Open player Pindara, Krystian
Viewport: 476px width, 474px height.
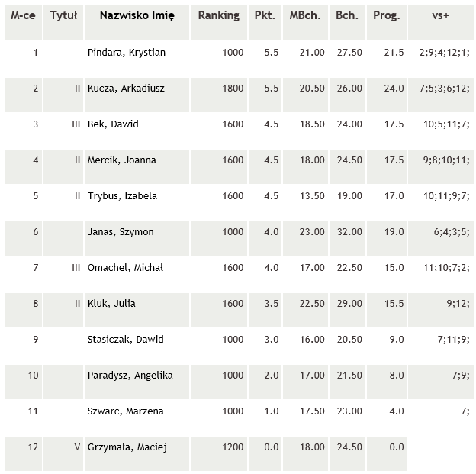tap(127, 53)
